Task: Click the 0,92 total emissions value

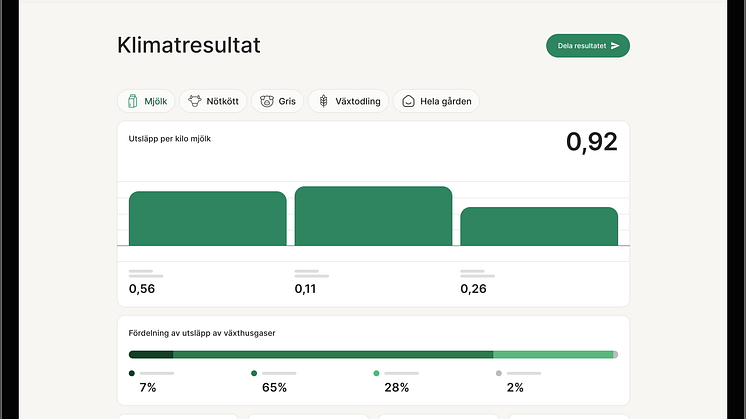Action: (x=591, y=142)
